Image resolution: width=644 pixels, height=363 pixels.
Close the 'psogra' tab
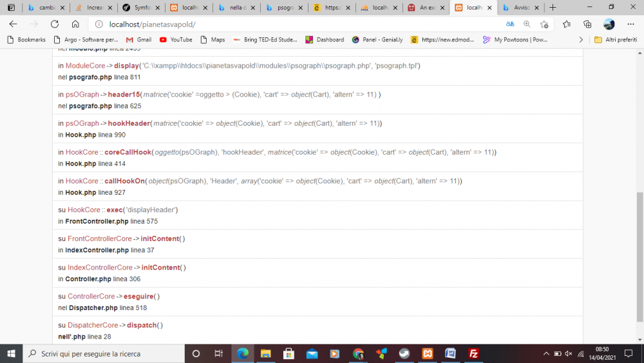point(301,8)
